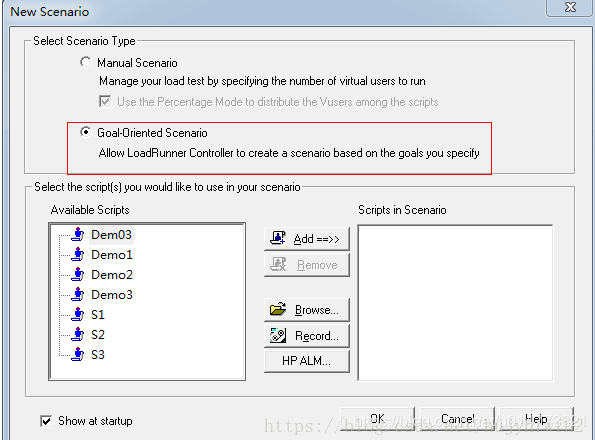Confirm the dialog with OK
This screenshot has height=440, width=595.
pos(377,419)
